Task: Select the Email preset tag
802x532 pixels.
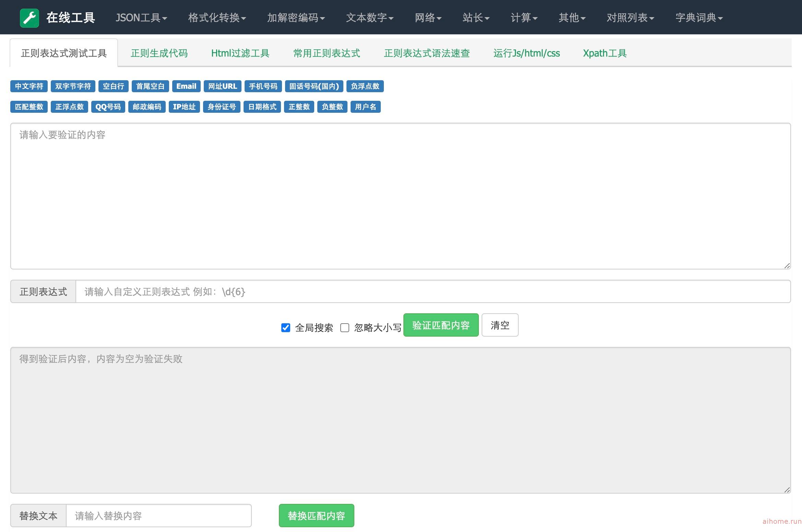Action: coord(186,86)
